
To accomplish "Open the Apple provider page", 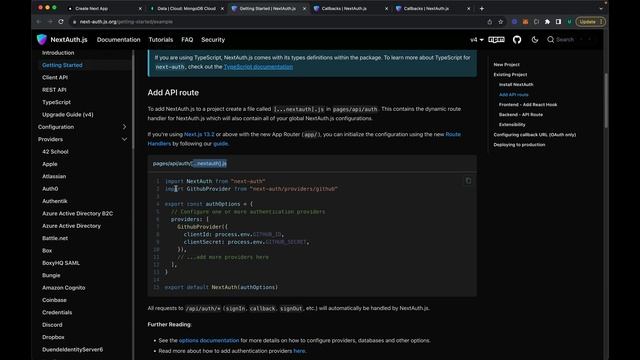I will 50,164.
